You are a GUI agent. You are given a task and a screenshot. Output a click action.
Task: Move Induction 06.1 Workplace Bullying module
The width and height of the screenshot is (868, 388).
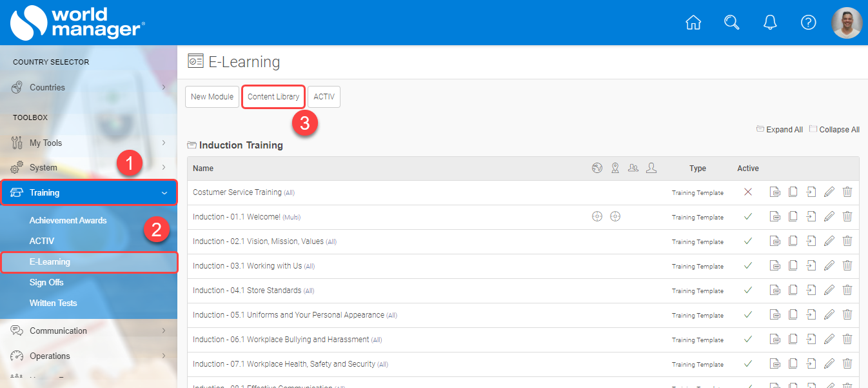pos(811,339)
